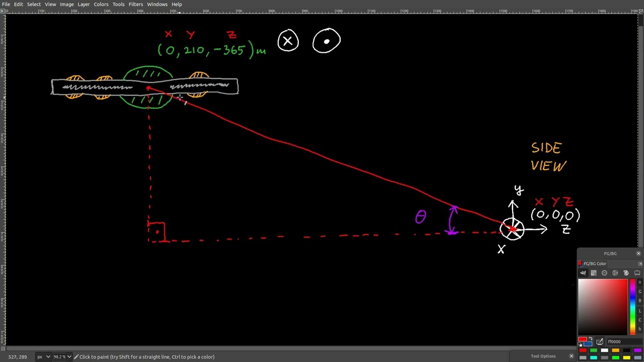Pick black from color history

[x=626, y=350]
